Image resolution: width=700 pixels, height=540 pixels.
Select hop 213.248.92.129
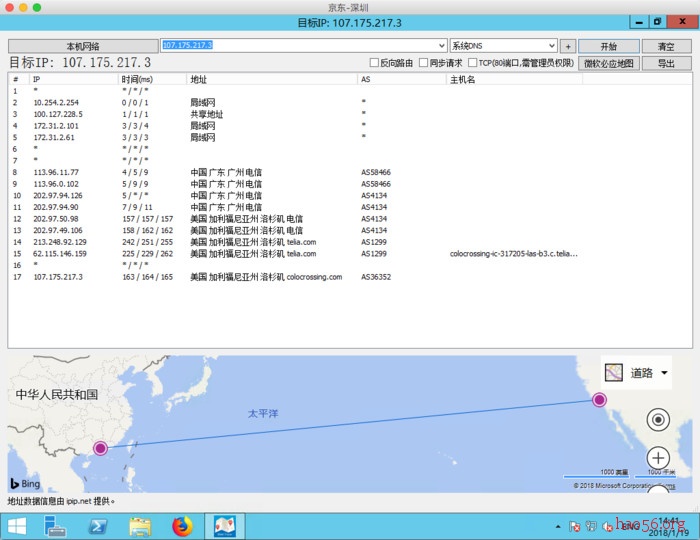click(x=350, y=241)
